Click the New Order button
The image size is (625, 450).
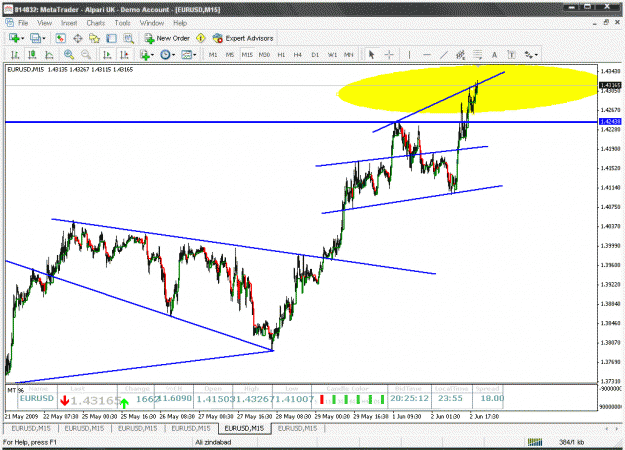point(167,38)
